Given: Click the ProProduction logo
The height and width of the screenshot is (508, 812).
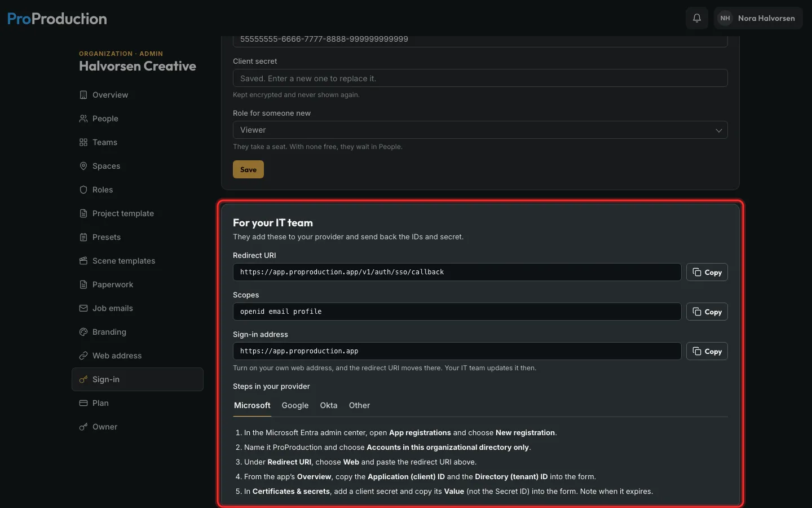Looking at the screenshot, I should click(57, 19).
